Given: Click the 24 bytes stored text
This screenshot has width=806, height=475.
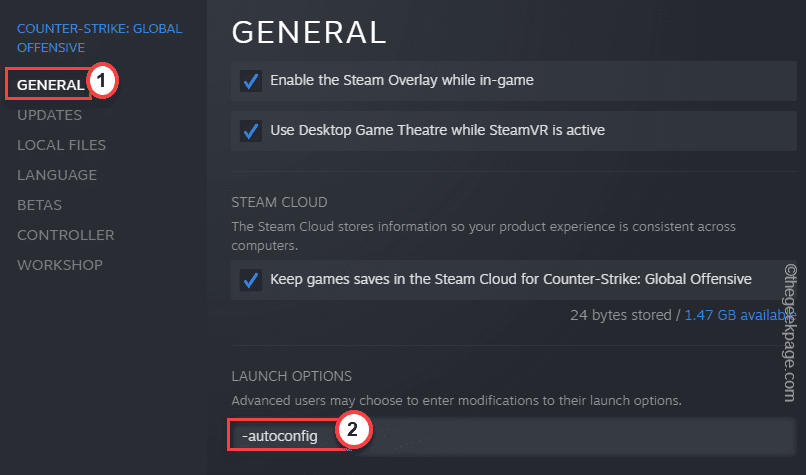Looking at the screenshot, I should 622,315.
